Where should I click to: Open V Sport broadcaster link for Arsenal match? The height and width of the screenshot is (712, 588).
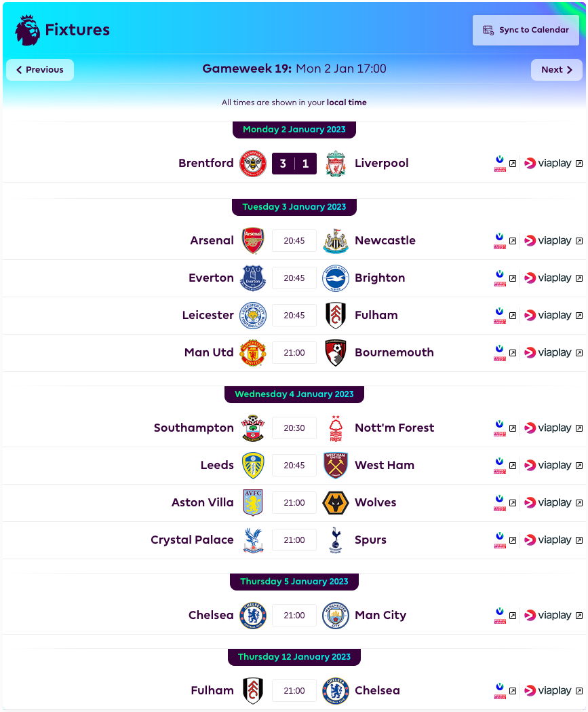(505, 241)
